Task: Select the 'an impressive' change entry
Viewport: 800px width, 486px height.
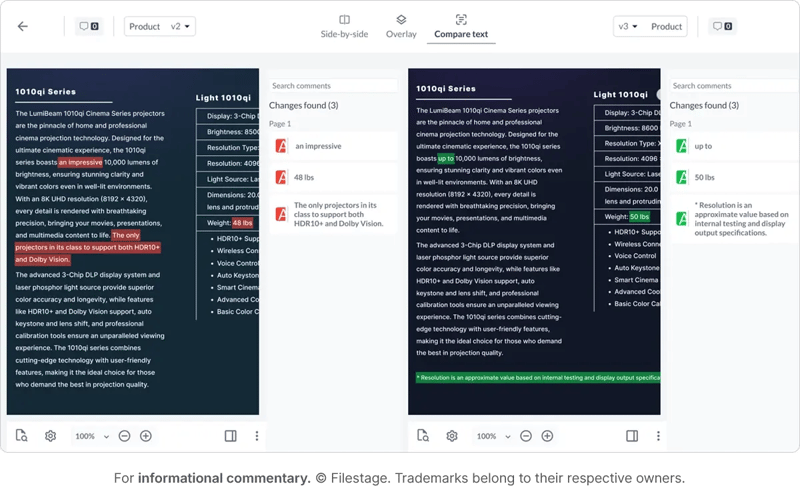Action: 333,146
